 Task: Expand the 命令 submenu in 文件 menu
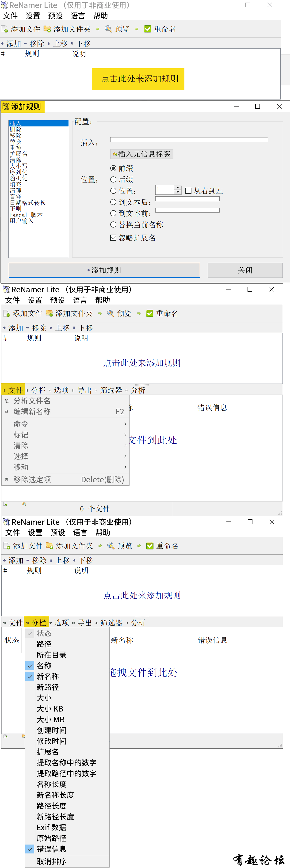point(65,424)
